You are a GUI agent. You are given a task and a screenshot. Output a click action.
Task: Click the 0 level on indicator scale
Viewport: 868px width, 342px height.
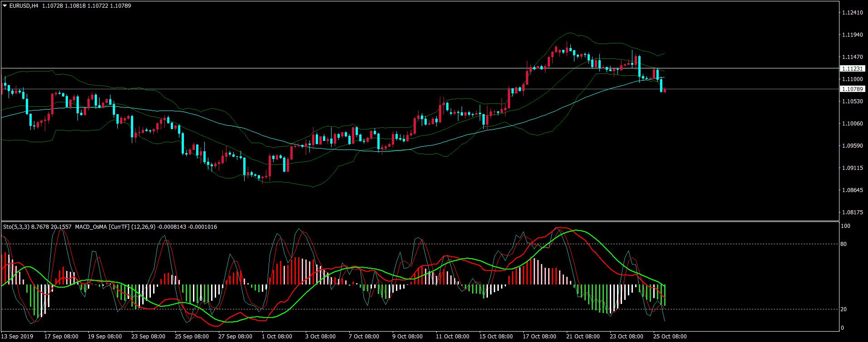[843, 328]
